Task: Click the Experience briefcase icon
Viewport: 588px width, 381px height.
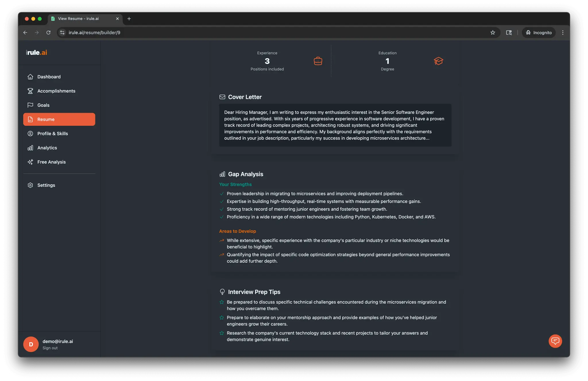Action: pos(318,61)
